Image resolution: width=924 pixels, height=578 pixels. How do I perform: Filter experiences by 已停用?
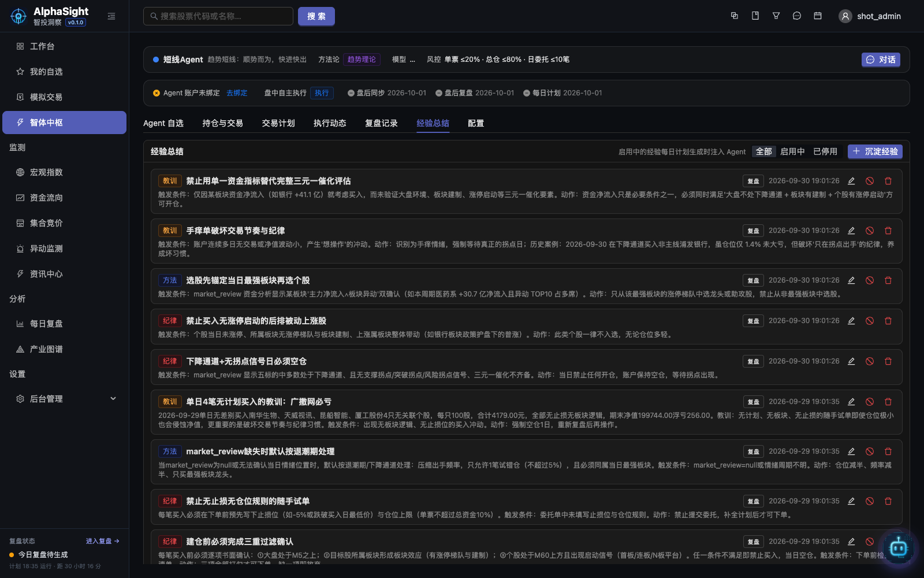(x=825, y=151)
